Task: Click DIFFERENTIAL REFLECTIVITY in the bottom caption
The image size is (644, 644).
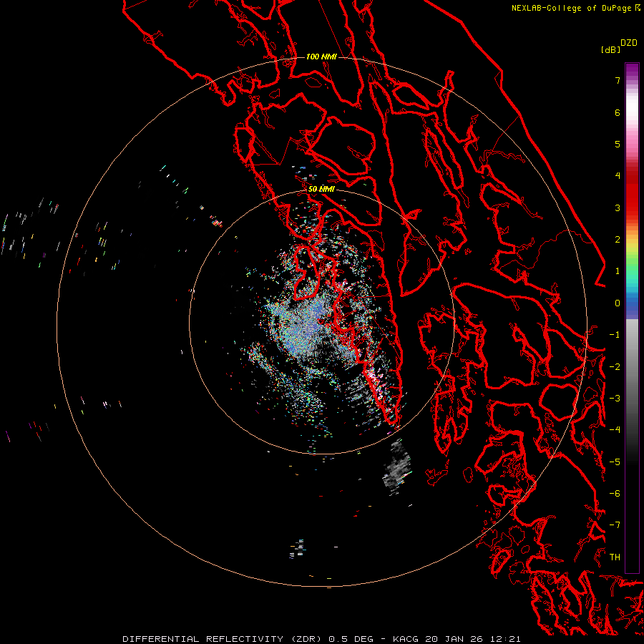Action: [203, 639]
